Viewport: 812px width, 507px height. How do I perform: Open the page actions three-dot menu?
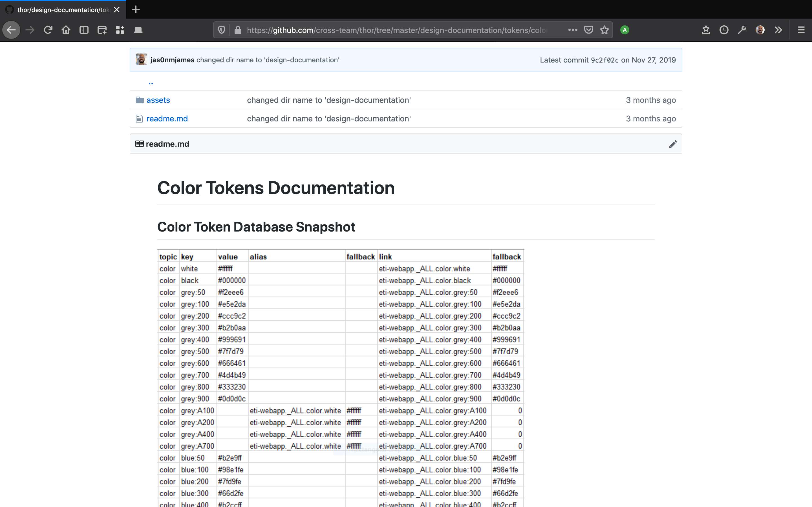click(x=572, y=30)
